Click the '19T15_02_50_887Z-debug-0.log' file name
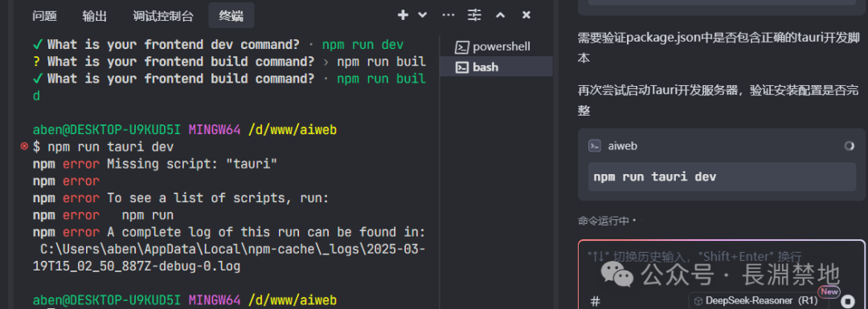Image resolution: width=868 pixels, height=309 pixels. [137, 266]
